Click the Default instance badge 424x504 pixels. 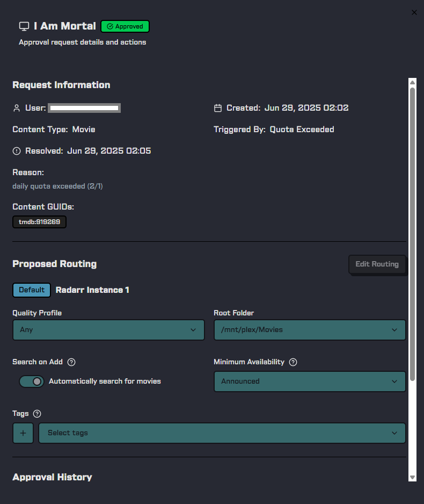(32, 290)
